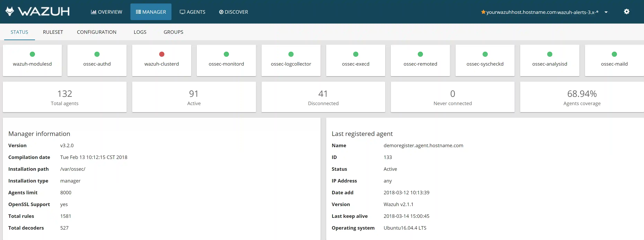Screen dimensions: 644x240
Task: Click the green ossec-authd status dot
Action: (97, 54)
